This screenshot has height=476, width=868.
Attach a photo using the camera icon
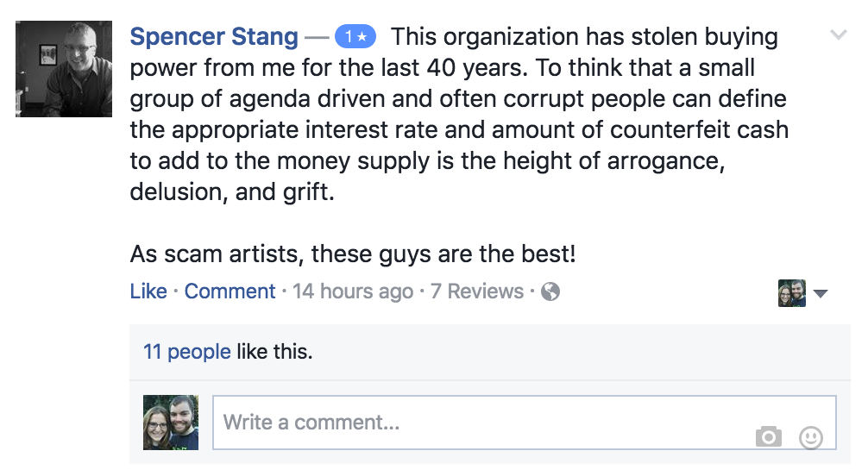click(768, 437)
